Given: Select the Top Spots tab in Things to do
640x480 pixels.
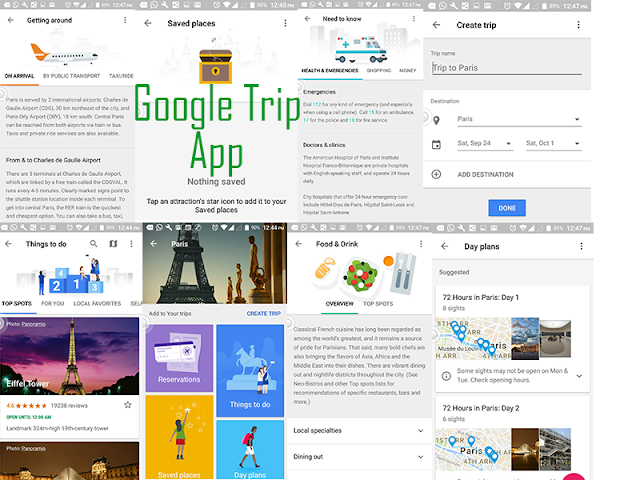Looking at the screenshot, I should click(x=17, y=304).
